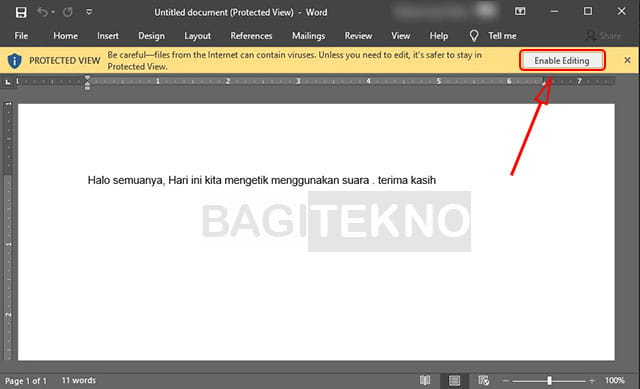
Task: Click the Tell me search box text
Action: tap(502, 36)
